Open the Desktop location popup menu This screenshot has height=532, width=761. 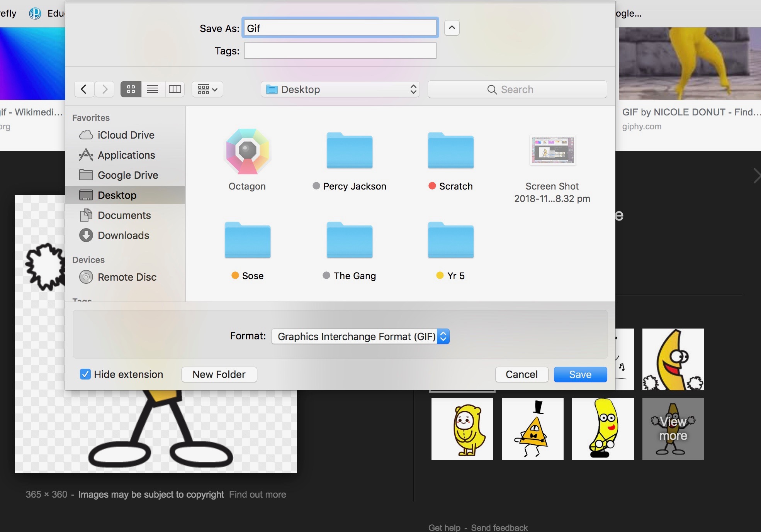(x=340, y=90)
